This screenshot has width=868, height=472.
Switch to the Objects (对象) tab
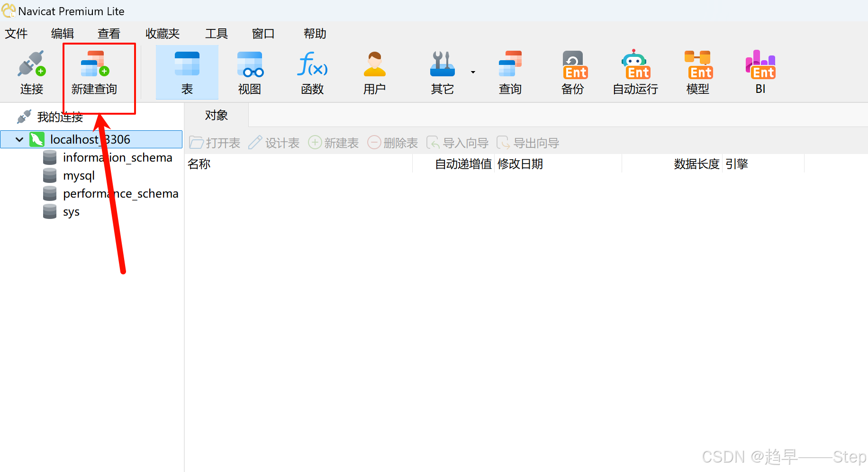coord(217,115)
